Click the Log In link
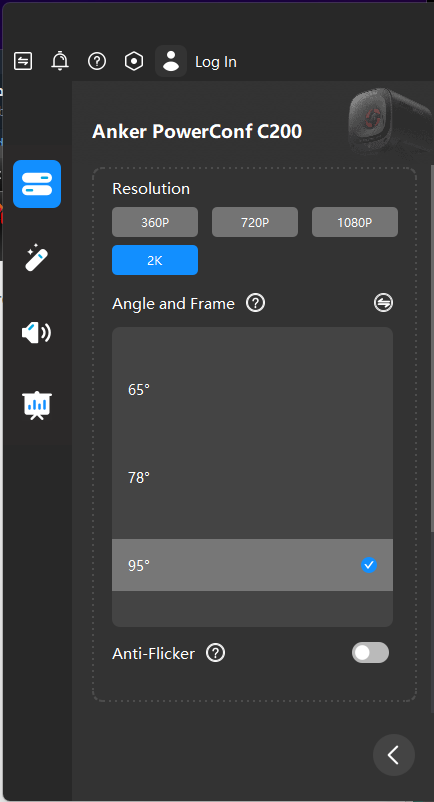The width and height of the screenshot is (434, 802). [x=216, y=62]
